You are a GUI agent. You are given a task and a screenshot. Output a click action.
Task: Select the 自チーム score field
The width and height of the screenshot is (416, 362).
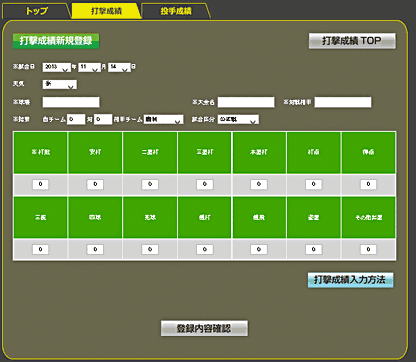(76, 119)
